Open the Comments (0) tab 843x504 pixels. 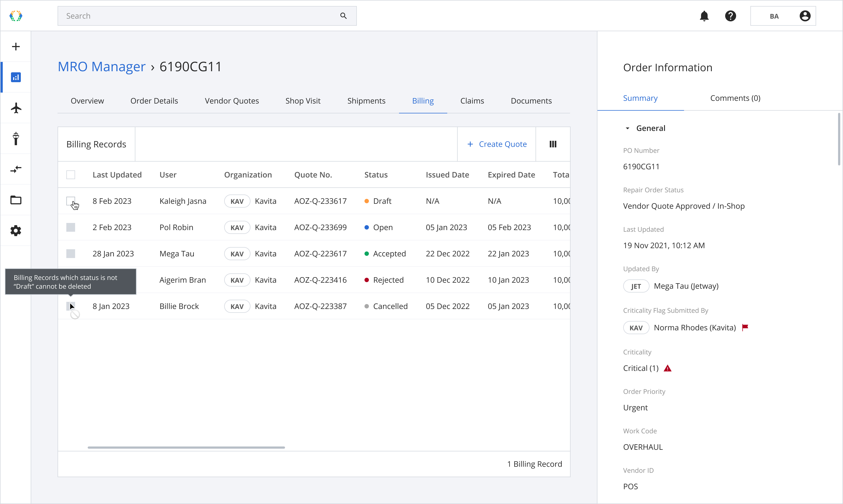[735, 98]
